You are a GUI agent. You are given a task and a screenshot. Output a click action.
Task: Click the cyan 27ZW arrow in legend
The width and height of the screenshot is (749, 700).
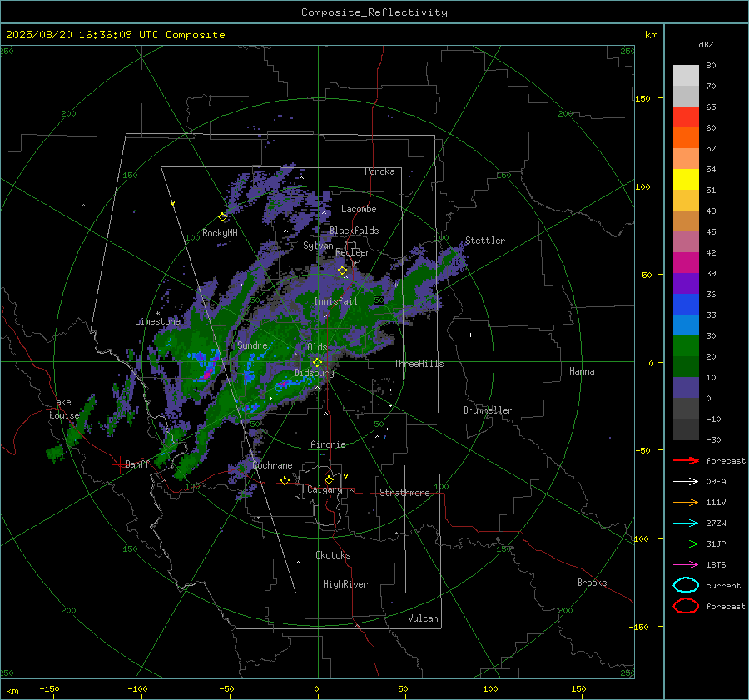(x=686, y=524)
